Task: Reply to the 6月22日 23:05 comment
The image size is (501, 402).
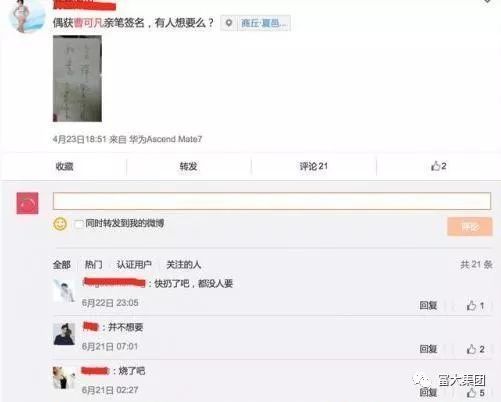Action: [x=428, y=305]
